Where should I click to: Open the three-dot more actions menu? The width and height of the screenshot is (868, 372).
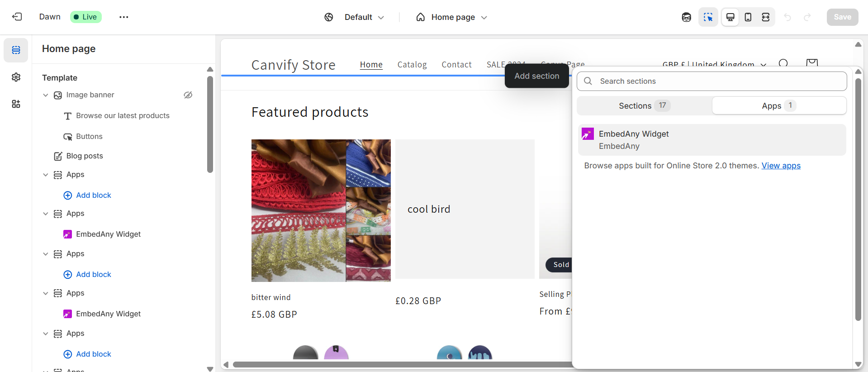click(x=124, y=17)
